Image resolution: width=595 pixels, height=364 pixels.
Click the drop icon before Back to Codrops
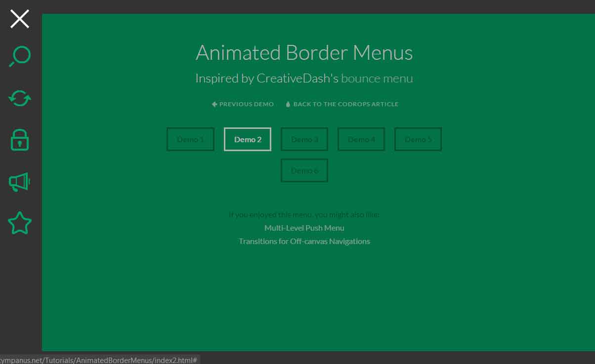coord(288,104)
